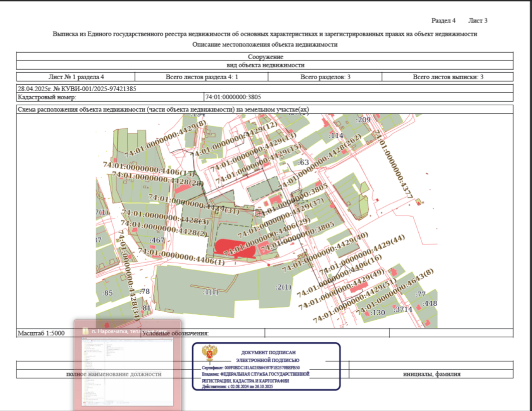The height and width of the screenshot is (411, 532).
Task: Click the 'Всего разделов: 3' cell
Action: (x=325, y=77)
